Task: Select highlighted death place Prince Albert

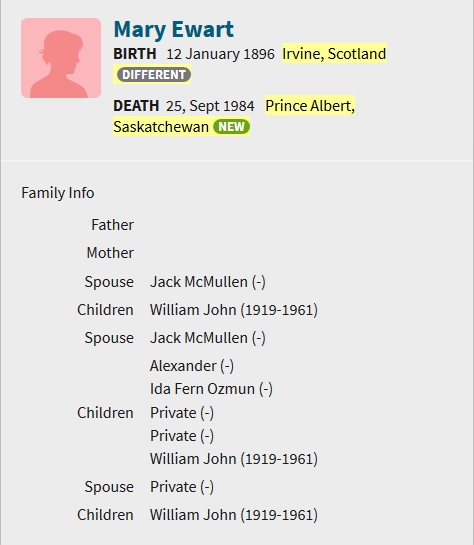Action: click(310, 106)
